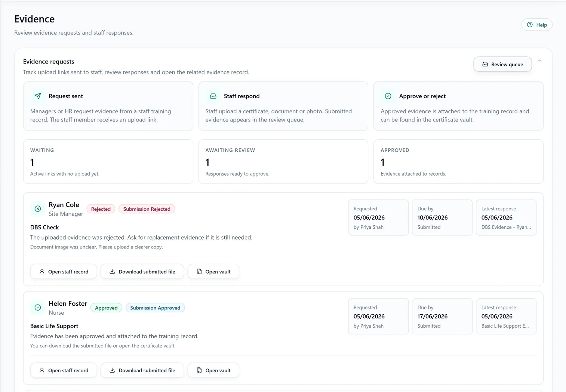Click the Evidence requests section title

49,62
